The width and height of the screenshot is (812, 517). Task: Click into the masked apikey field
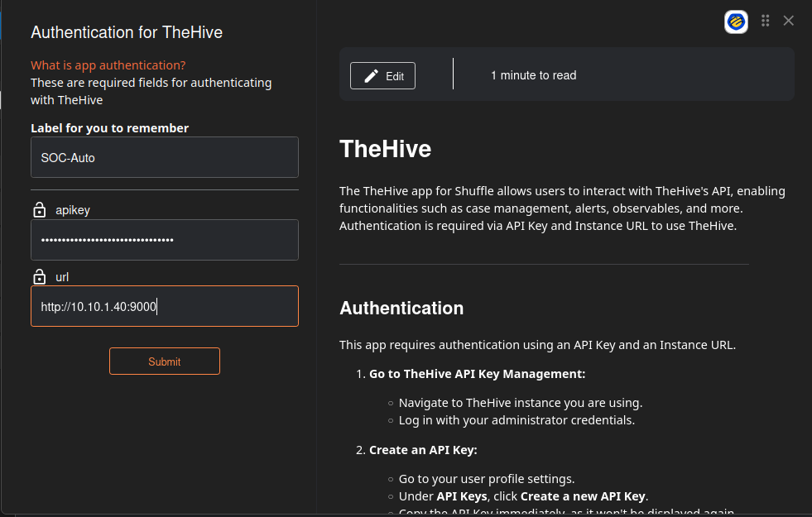164,240
